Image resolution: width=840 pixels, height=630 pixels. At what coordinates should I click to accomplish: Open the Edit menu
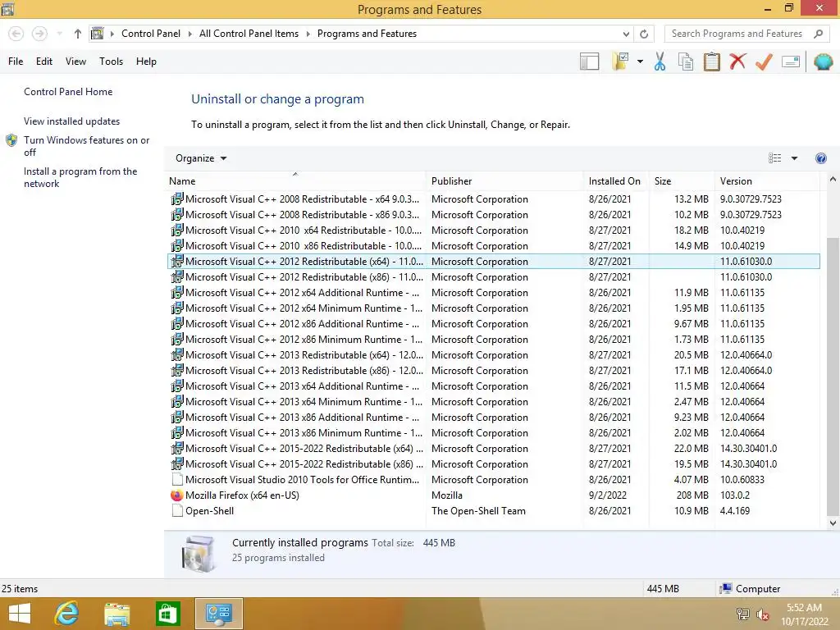[x=44, y=62]
